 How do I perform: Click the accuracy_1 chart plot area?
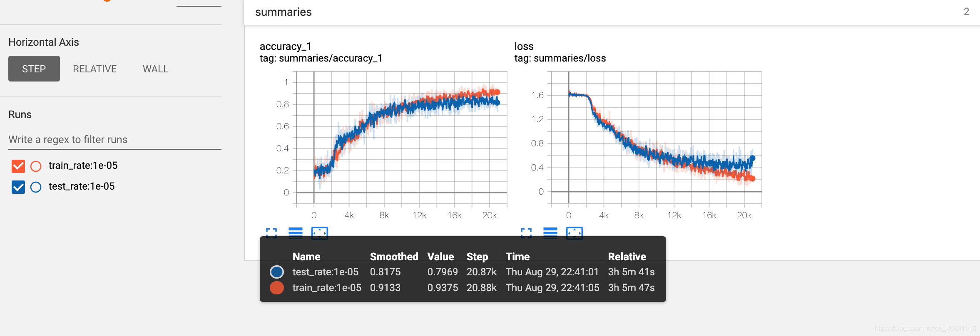[401, 137]
